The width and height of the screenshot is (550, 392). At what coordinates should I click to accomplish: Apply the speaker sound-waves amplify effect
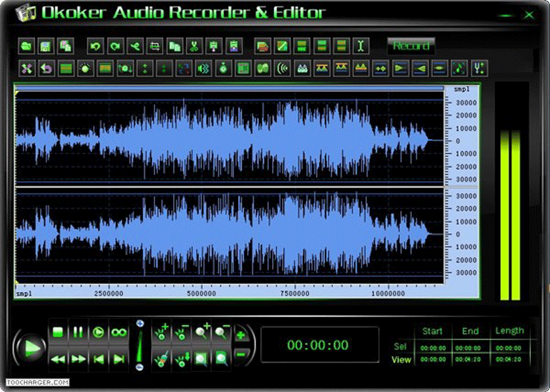pos(203,69)
